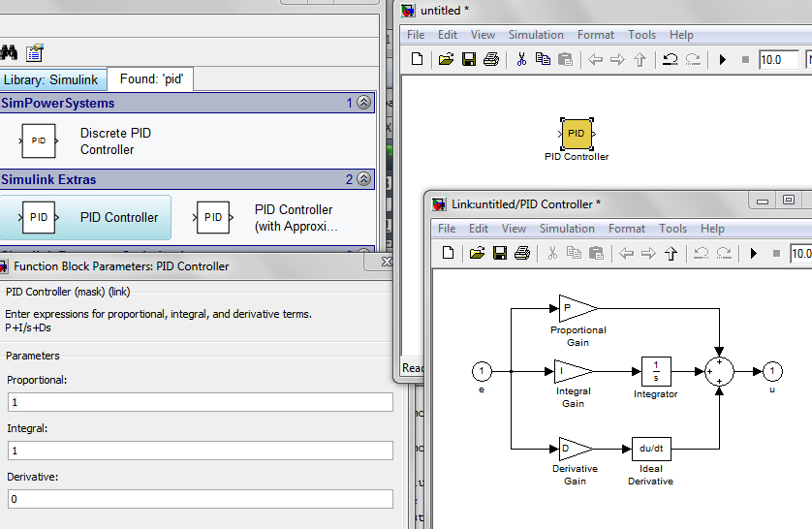
Task: Click the binoculars search icon in library browser
Action: 9,52
